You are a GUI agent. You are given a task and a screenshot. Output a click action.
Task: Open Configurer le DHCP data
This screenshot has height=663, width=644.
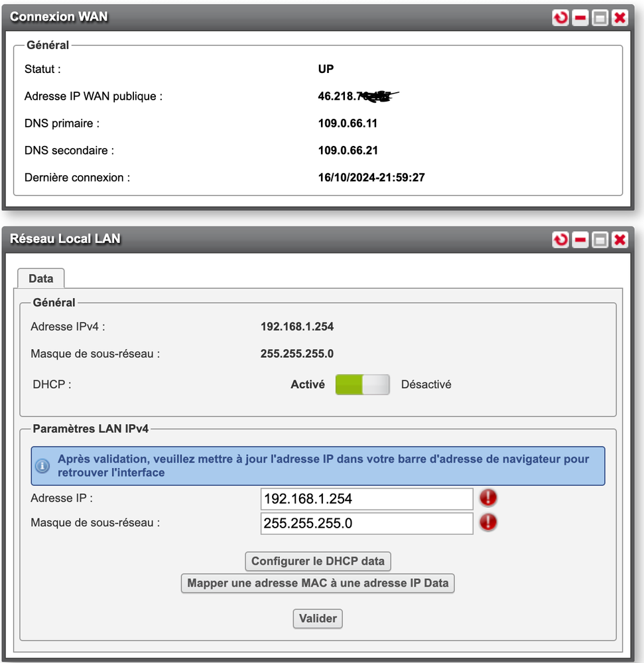coord(318,561)
